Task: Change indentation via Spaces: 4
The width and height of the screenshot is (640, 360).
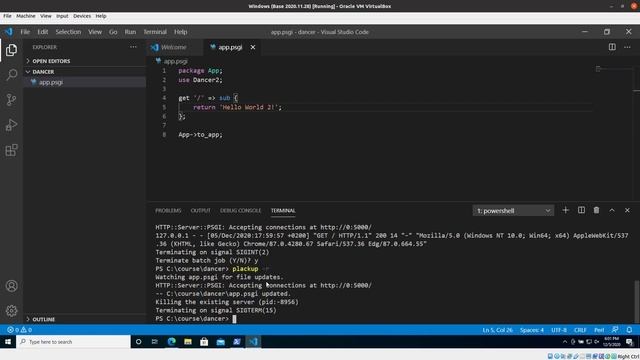Action: pyautogui.click(x=531, y=330)
